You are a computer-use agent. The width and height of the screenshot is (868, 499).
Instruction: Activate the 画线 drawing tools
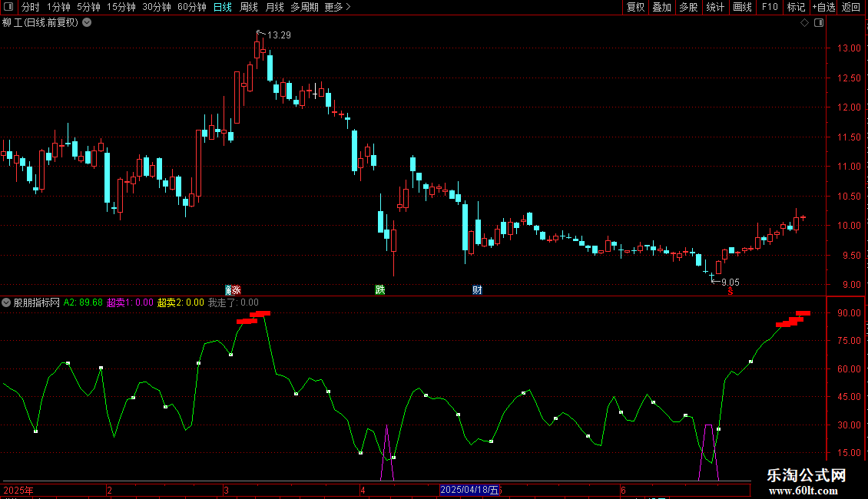pos(742,7)
